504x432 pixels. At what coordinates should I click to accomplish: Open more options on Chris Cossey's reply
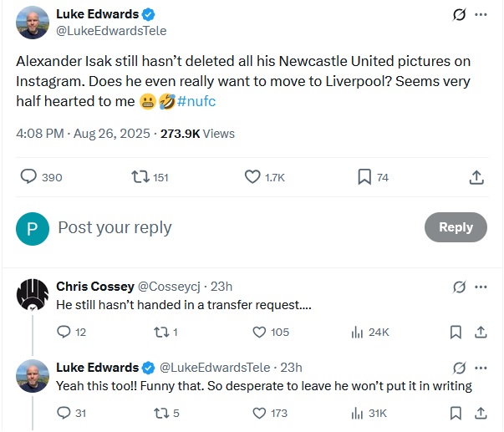(481, 287)
